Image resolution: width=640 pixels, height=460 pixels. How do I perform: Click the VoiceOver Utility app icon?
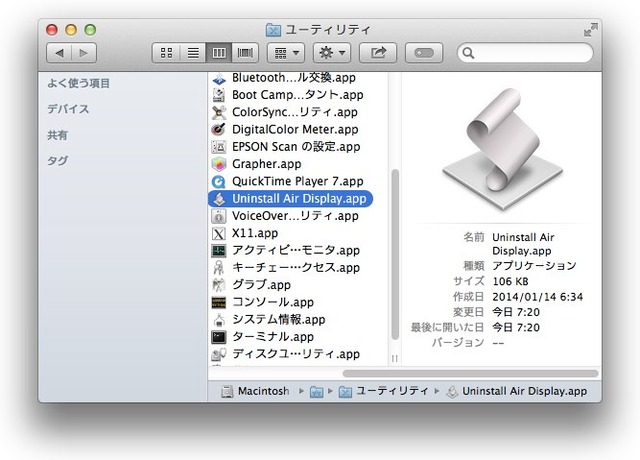pyautogui.click(x=219, y=216)
